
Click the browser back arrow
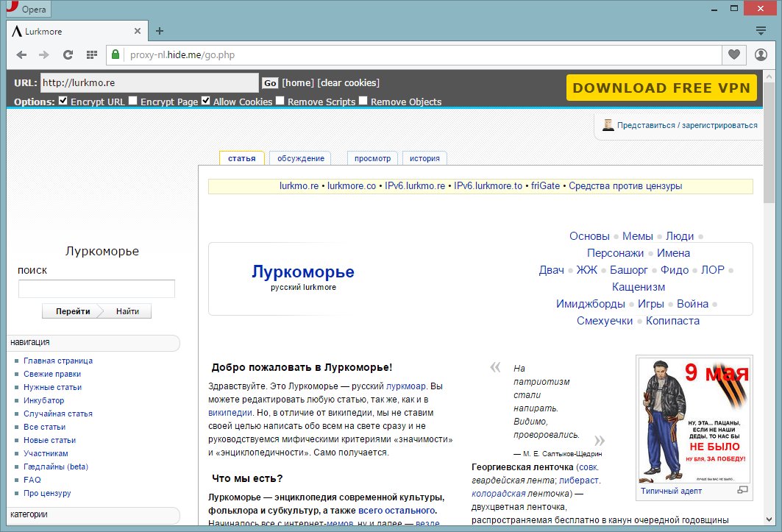click(x=21, y=54)
